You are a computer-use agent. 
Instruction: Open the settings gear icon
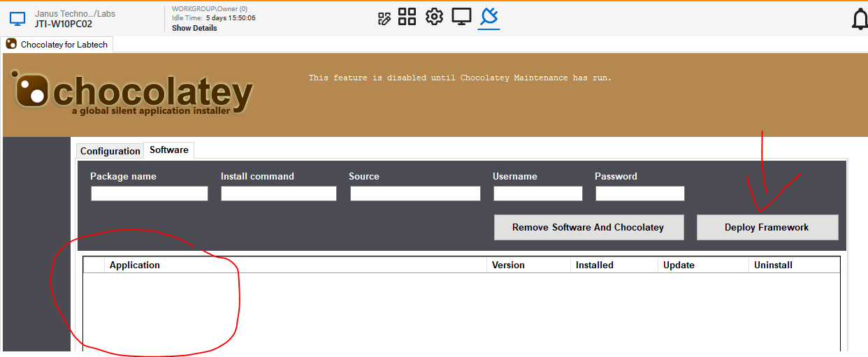click(x=434, y=17)
